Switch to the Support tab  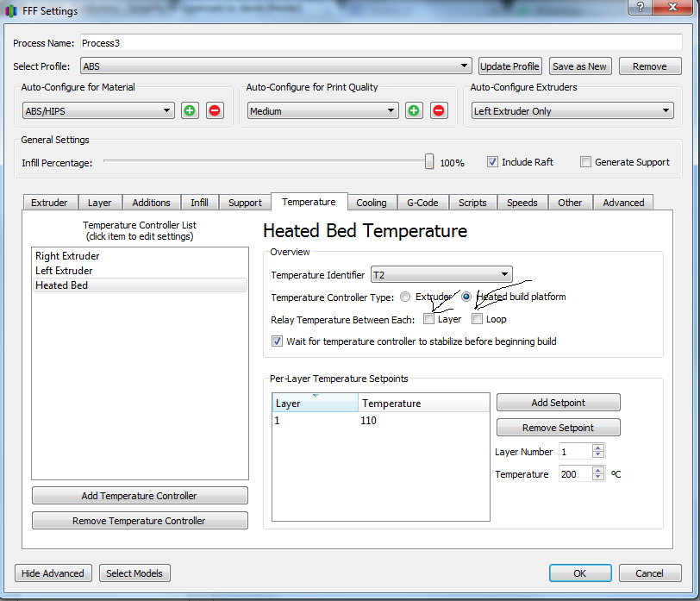pyautogui.click(x=245, y=203)
